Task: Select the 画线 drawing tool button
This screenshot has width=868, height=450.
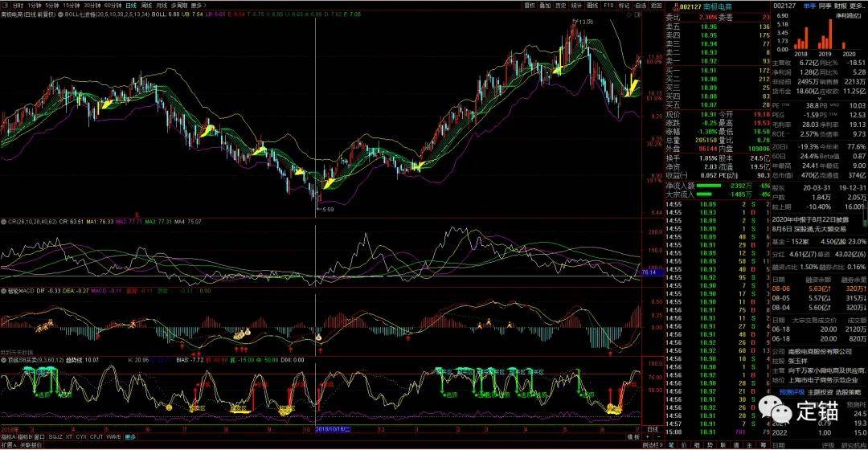Action: [593, 5]
